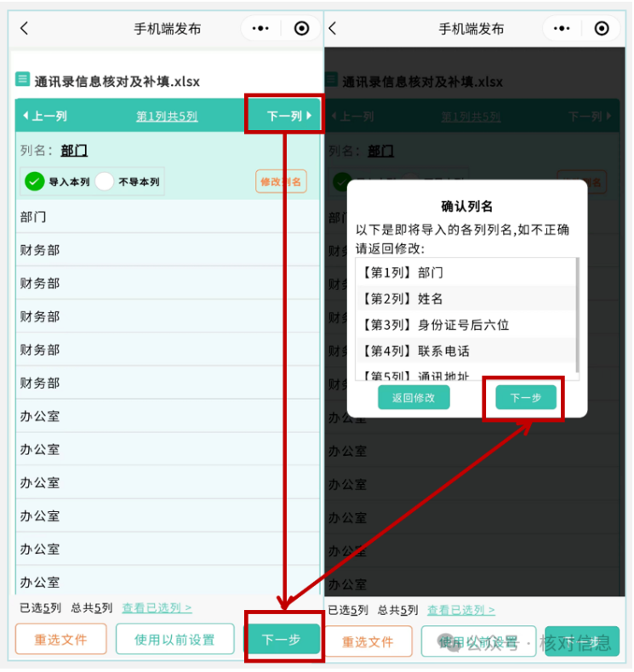
Task: Go to 上一列 in left screen
Action: click(x=44, y=116)
